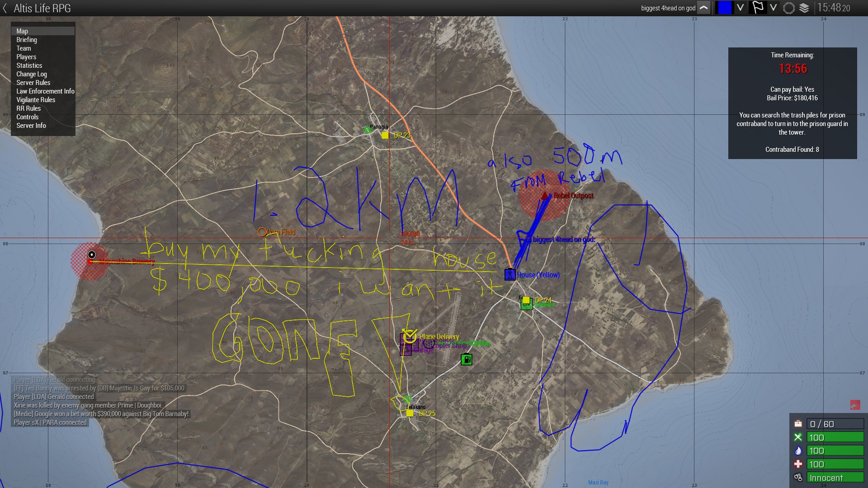868x488 pixels.
Task: Collapse the player name panel with the up chevron
Action: click(x=704, y=8)
